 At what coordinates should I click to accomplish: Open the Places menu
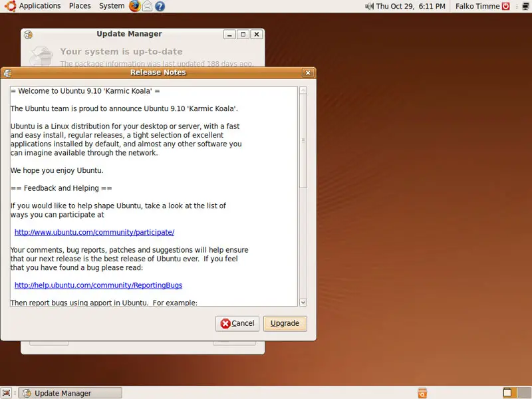pos(80,6)
